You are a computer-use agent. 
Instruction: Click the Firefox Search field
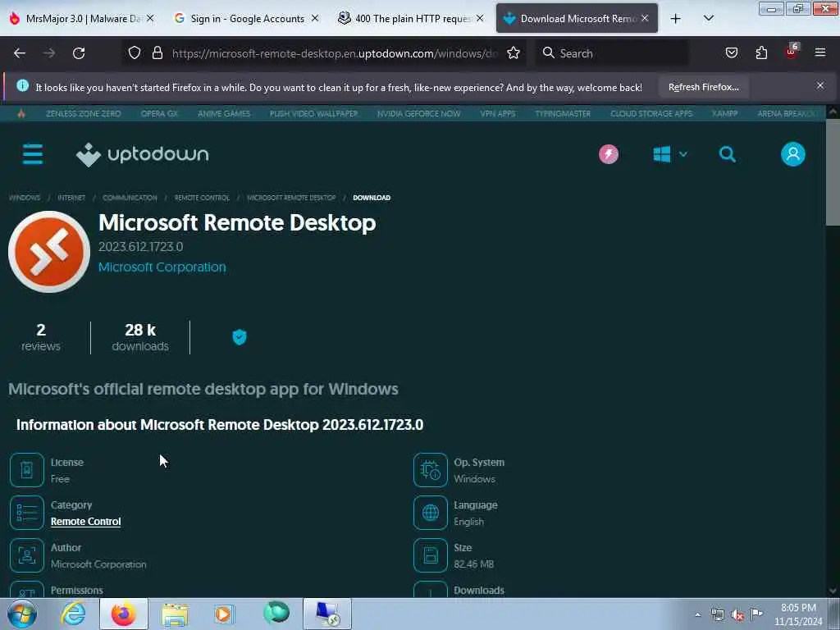pos(612,53)
